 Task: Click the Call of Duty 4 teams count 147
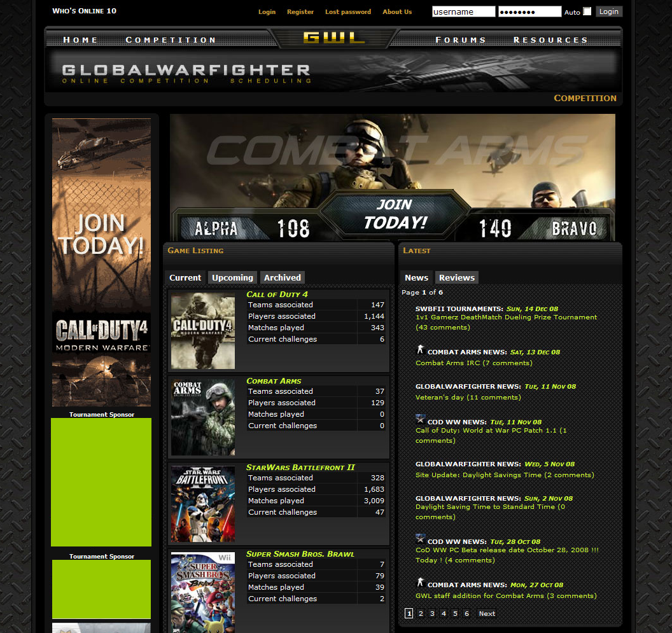pos(377,305)
